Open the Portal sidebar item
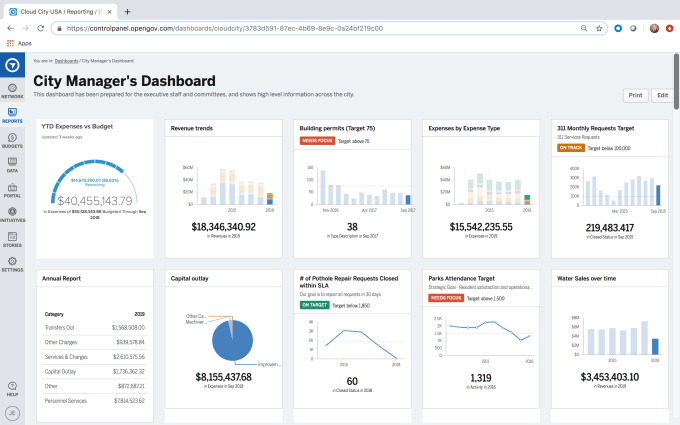The image size is (680, 425). click(x=12, y=189)
